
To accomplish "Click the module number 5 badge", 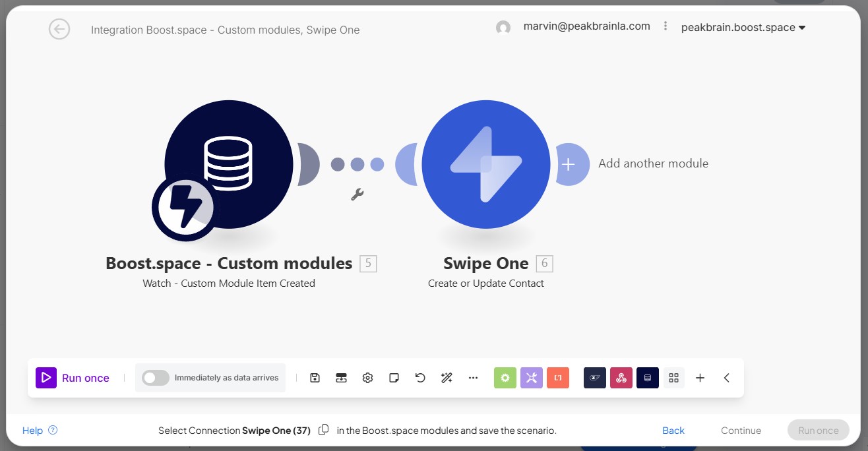I will (x=368, y=264).
